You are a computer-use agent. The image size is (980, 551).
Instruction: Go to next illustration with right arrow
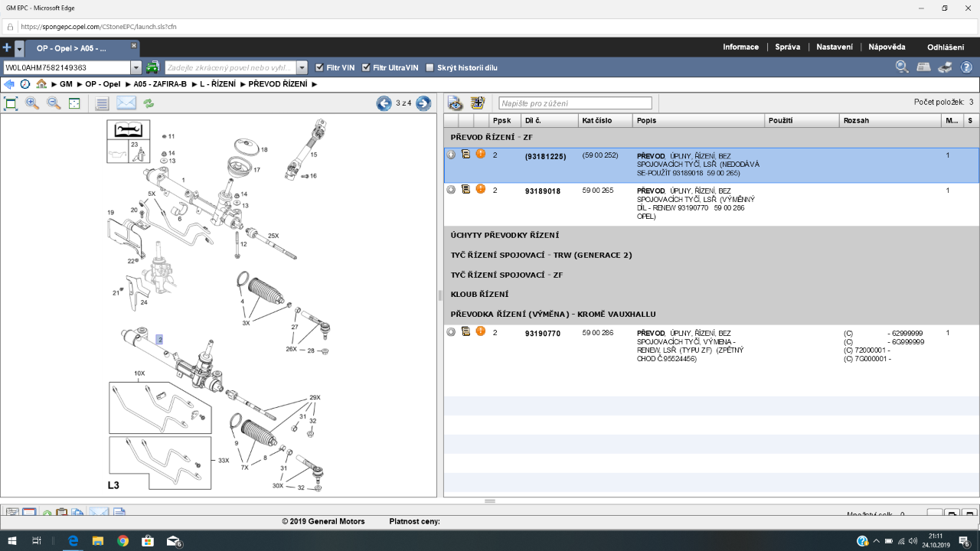click(423, 103)
